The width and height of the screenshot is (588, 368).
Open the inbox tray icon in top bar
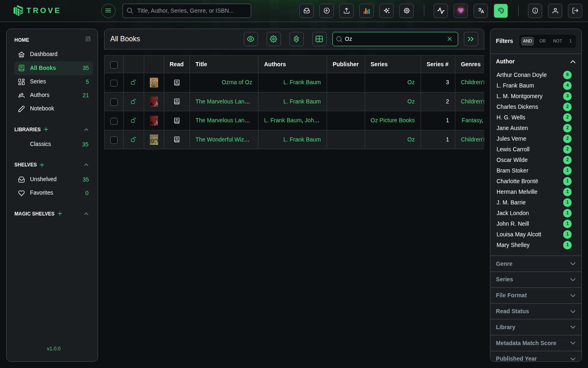307,11
